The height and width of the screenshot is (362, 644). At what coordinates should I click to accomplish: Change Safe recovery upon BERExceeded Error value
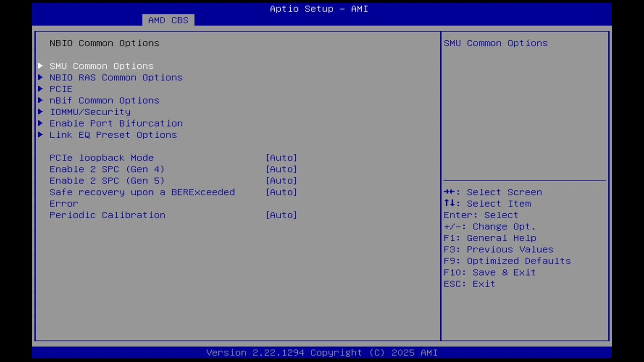tap(281, 192)
